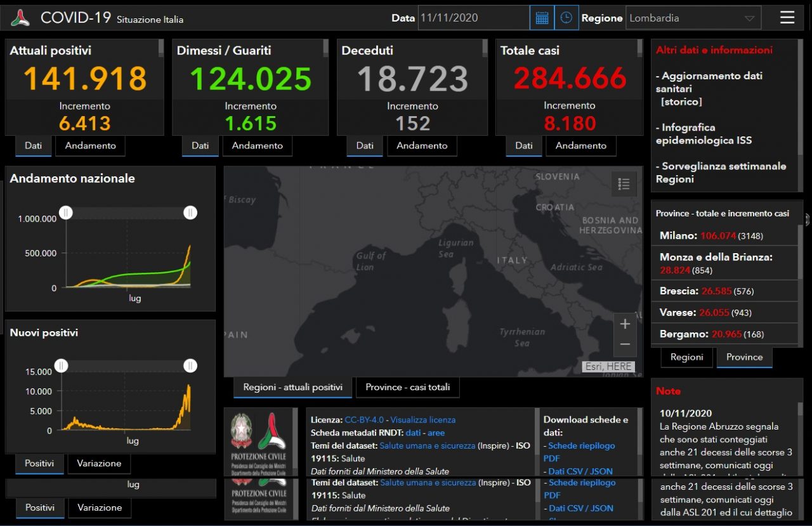Open the hamburger menu

(787, 18)
